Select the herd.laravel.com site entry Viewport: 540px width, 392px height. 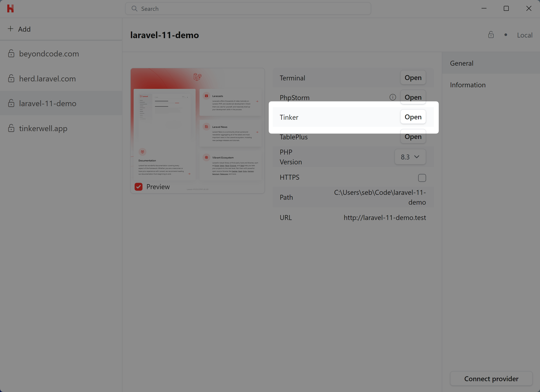(47, 78)
